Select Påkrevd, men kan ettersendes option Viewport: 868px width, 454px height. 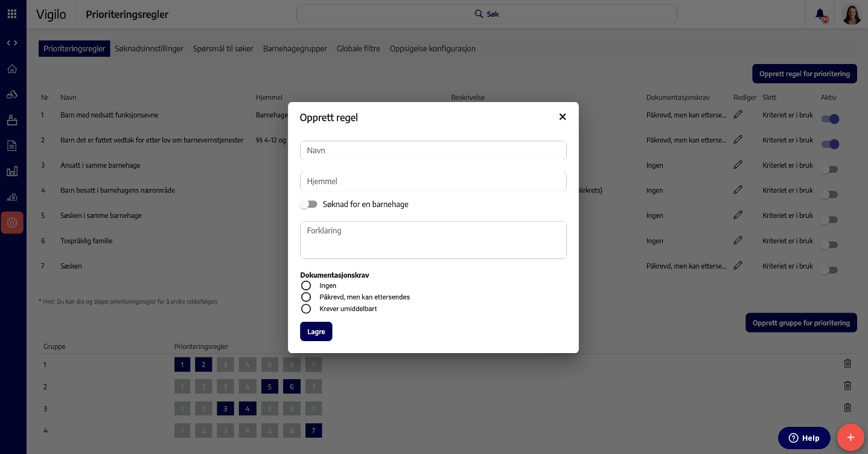pyautogui.click(x=306, y=297)
